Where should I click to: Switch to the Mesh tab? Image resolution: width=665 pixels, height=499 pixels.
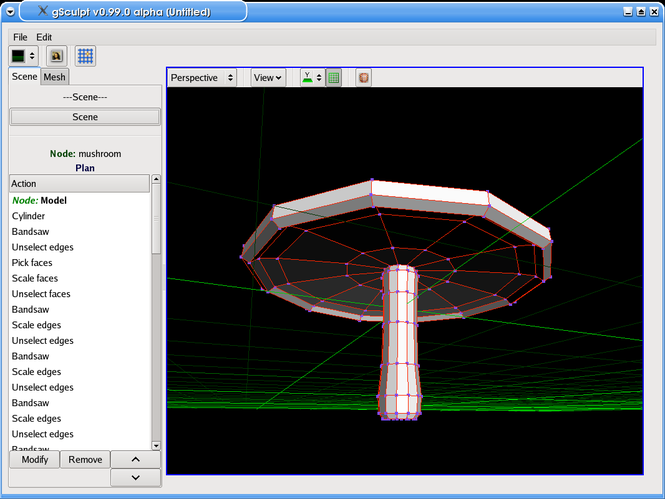point(54,77)
